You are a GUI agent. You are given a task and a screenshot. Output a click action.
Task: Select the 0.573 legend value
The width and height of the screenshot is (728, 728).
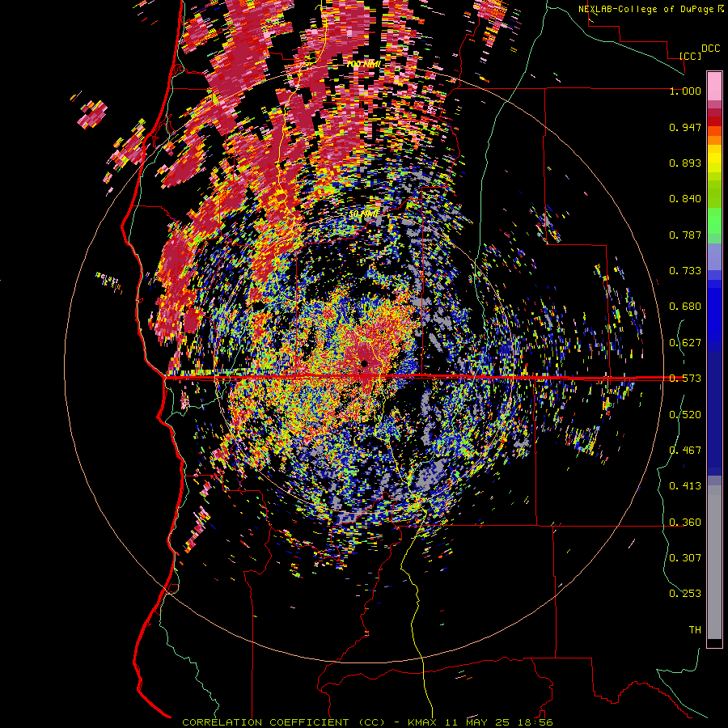pos(685,379)
